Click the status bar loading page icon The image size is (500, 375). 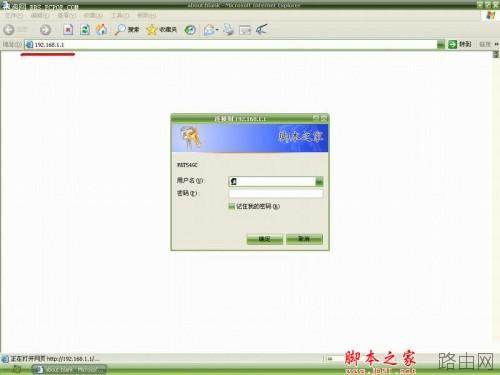point(5,359)
